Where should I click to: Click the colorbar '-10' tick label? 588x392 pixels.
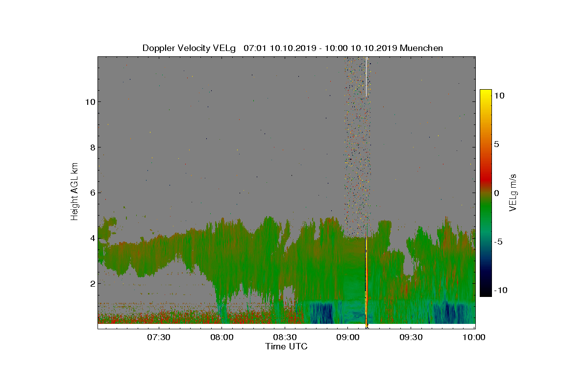[x=500, y=290]
